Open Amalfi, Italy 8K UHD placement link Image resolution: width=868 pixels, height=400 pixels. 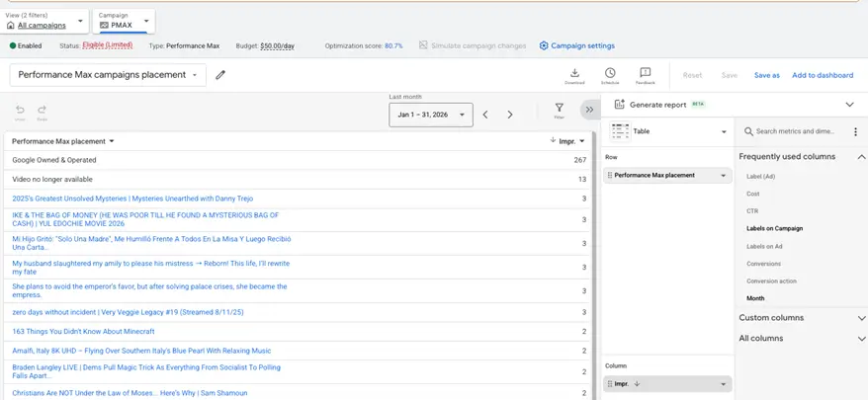[x=141, y=351]
